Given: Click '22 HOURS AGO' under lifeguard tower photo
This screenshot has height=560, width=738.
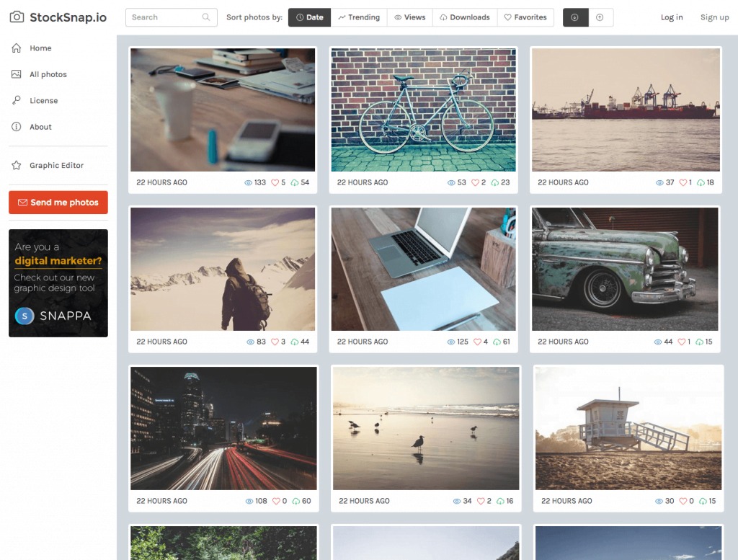Looking at the screenshot, I should (566, 501).
